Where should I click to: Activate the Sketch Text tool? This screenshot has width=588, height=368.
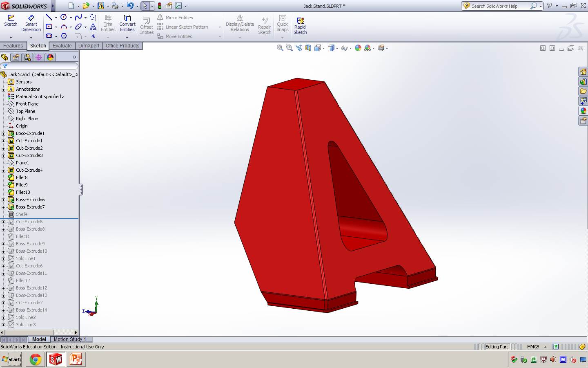tap(93, 27)
